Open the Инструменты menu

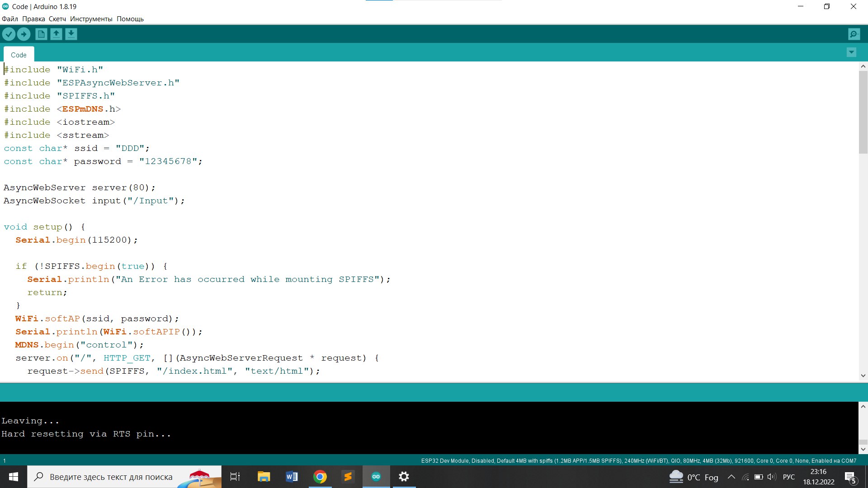click(x=91, y=19)
